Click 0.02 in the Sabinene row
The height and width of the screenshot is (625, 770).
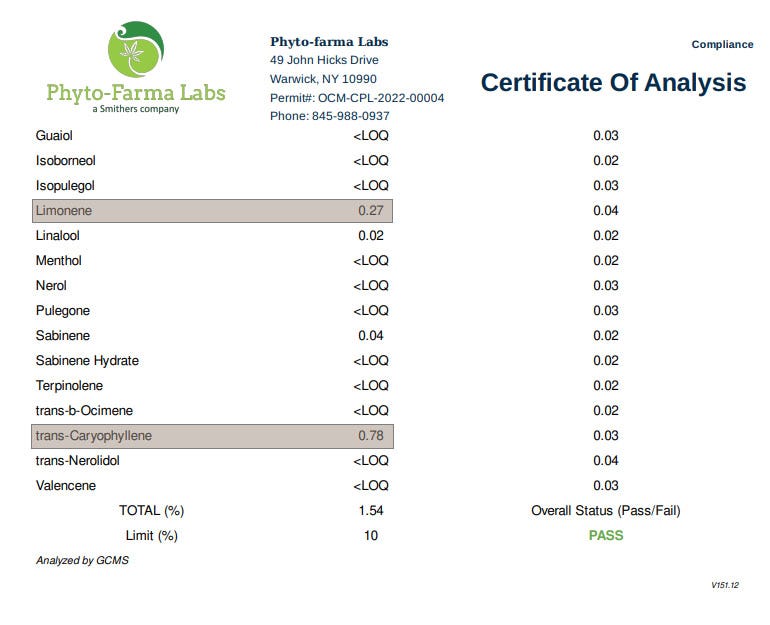(605, 336)
